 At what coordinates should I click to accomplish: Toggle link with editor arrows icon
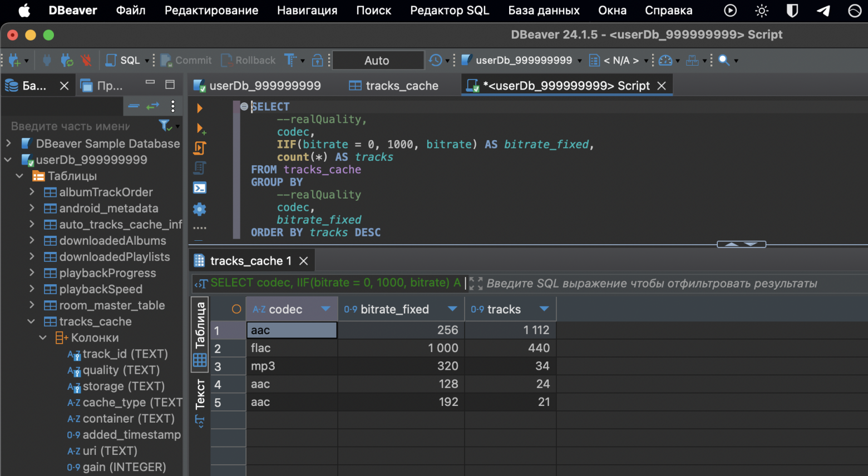click(x=153, y=106)
